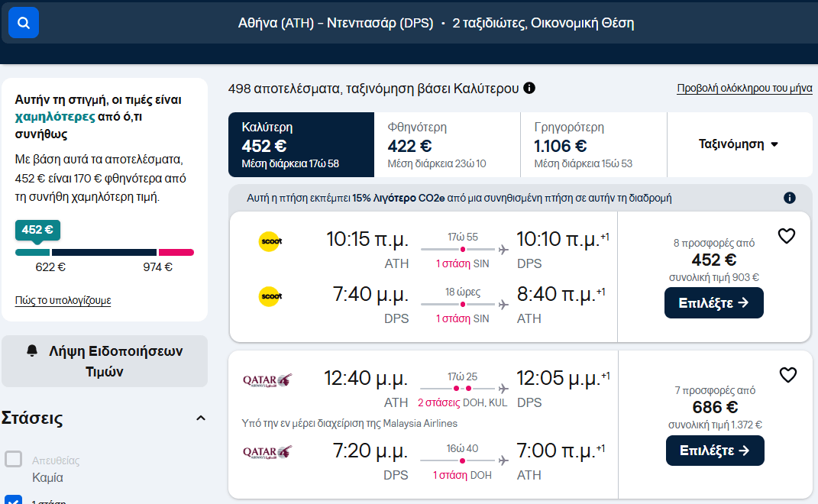Select the Καλύτερη 452 € tab
Viewport: 818px width, 504px height.
(301, 144)
